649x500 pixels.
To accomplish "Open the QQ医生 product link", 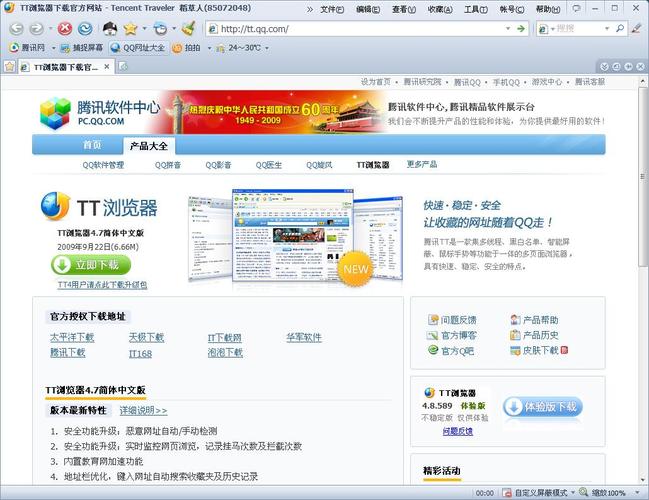I will 269,165.
